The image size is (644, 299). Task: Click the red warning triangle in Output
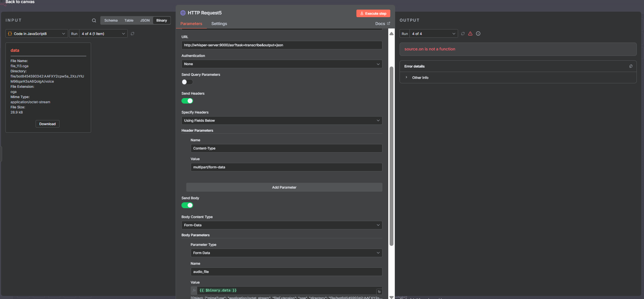(470, 34)
